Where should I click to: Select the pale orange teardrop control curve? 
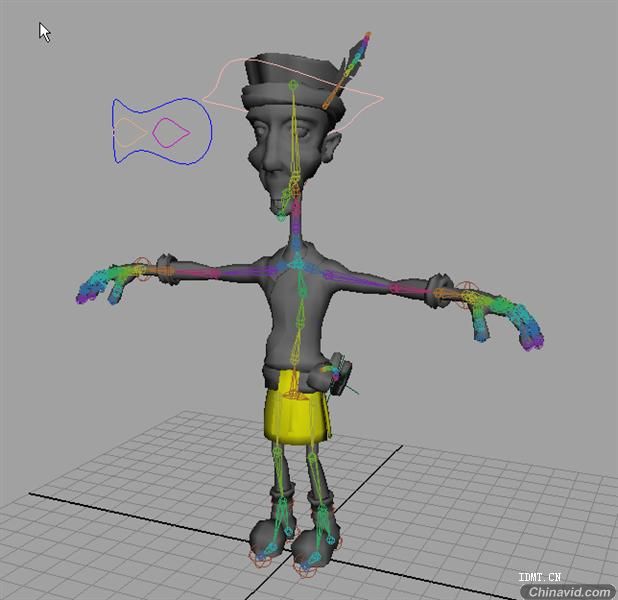[132, 132]
